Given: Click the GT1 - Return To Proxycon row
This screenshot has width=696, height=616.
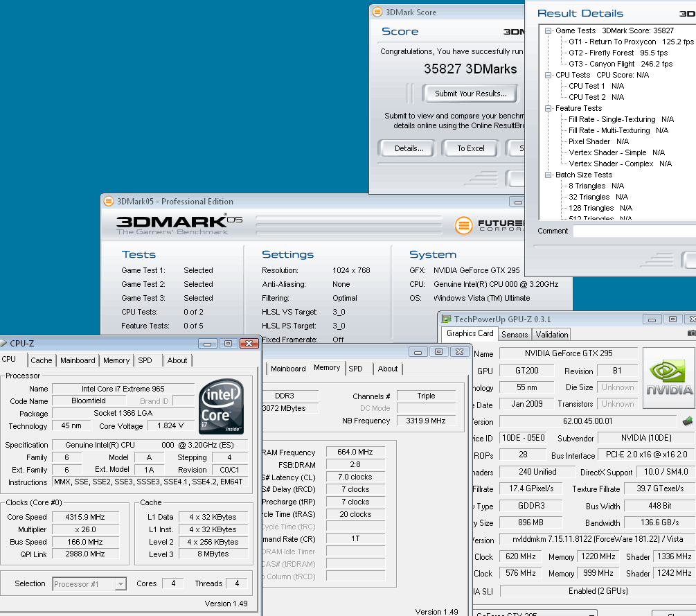Looking at the screenshot, I should point(631,42).
